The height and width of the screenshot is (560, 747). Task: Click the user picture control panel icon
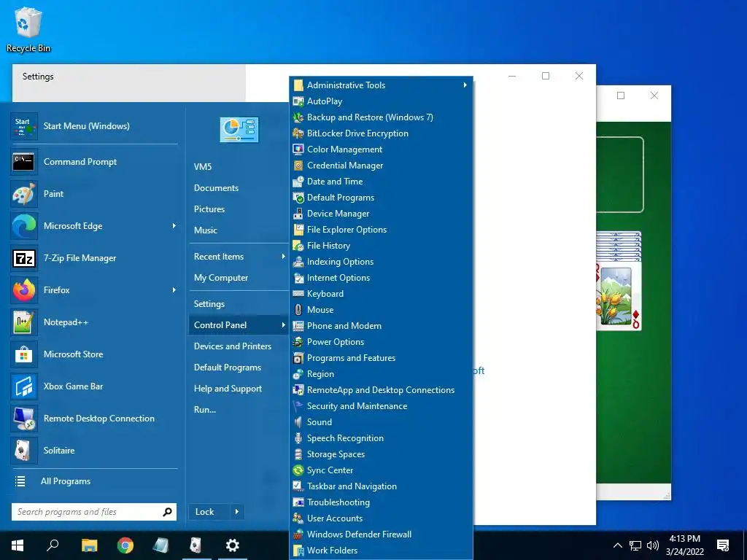coord(239,130)
